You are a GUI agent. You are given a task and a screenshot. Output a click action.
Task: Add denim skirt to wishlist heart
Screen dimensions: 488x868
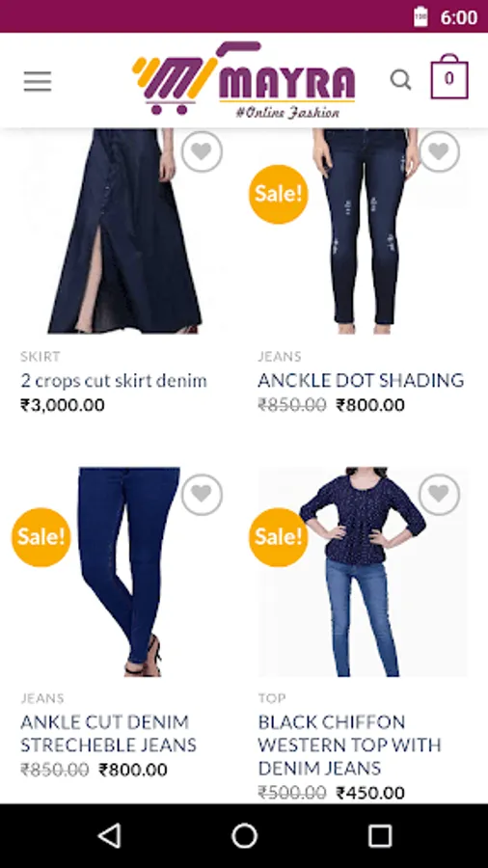pos(202,151)
